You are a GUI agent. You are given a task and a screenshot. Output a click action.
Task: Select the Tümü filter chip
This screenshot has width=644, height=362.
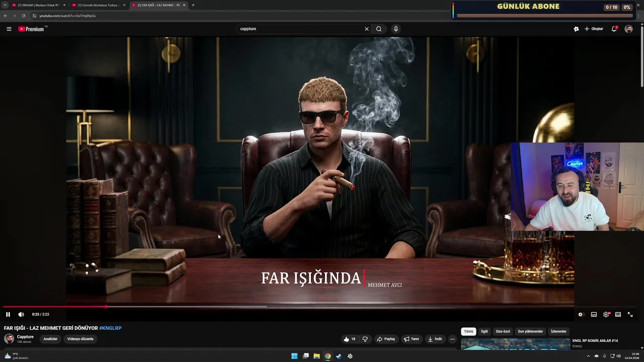pos(468,331)
